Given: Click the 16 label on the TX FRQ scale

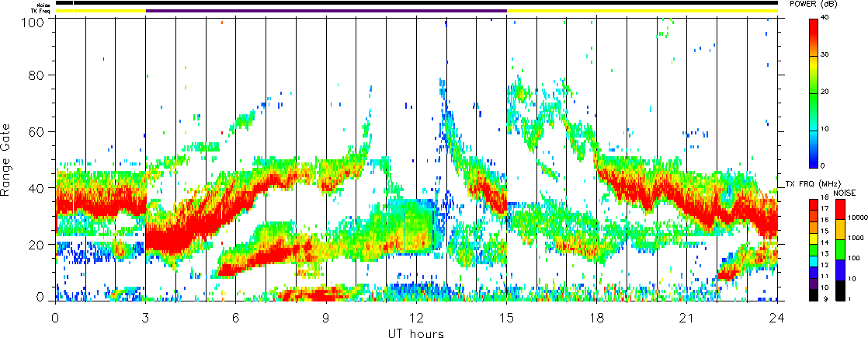Looking at the screenshot, I should 825,220.
